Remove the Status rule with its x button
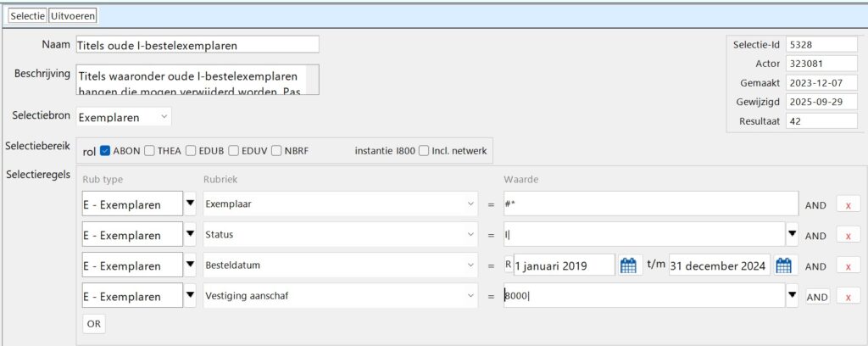 click(x=848, y=235)
